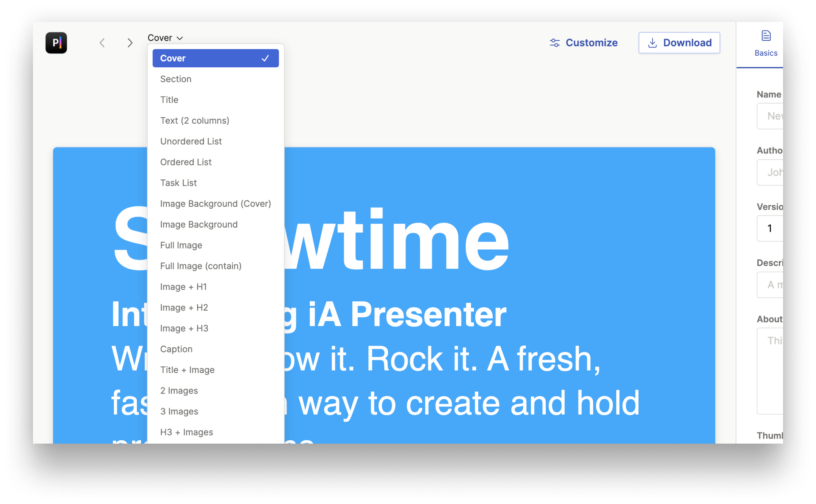
Task: Open the Customize settings
Action: pos(583,43)
